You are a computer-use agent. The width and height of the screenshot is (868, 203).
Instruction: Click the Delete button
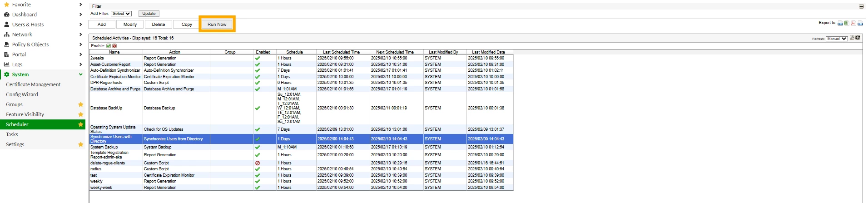(159, 25)
